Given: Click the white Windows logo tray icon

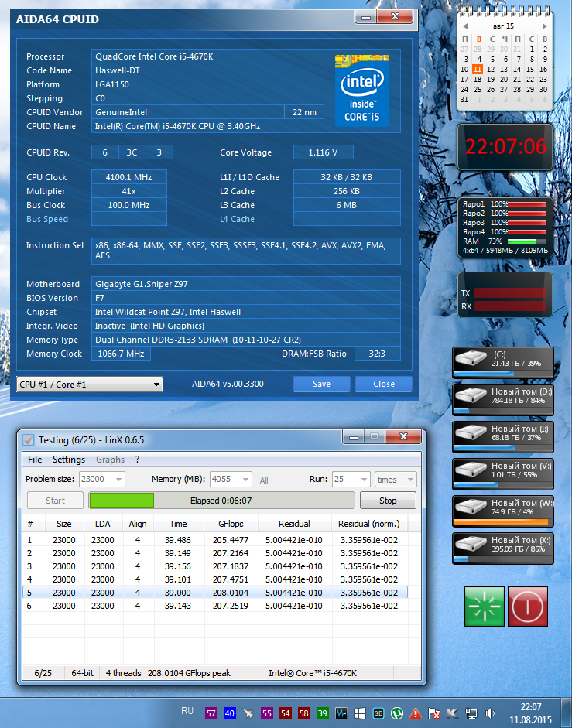Looking at the screenshot, I should coord(360,713).
